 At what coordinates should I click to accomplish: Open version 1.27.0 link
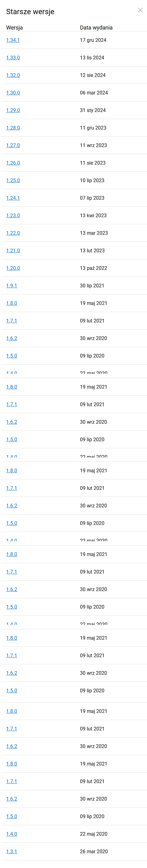(13, 145)
